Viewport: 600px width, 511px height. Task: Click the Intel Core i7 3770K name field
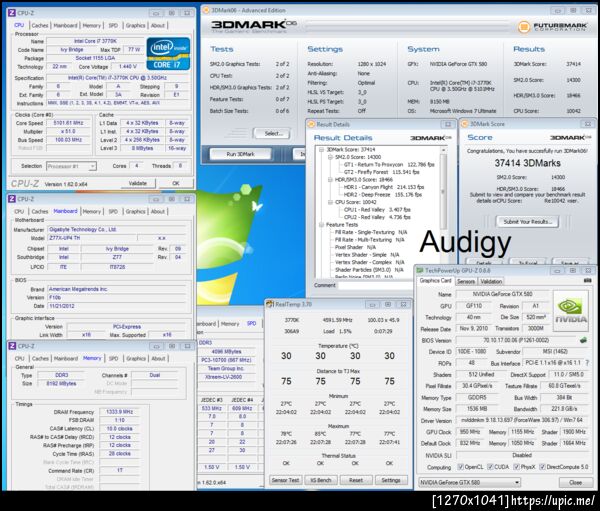pyautogui.click(x=95, y=41)
